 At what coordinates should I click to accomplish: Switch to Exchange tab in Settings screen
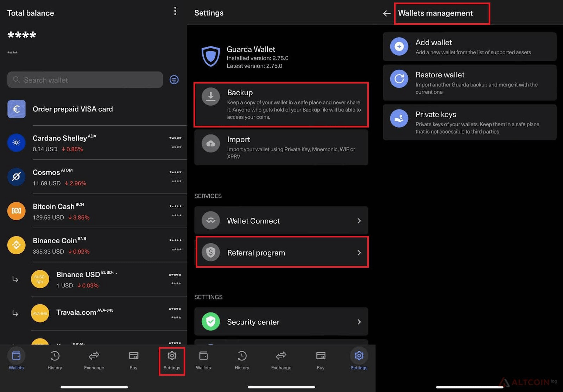point(281,360)
